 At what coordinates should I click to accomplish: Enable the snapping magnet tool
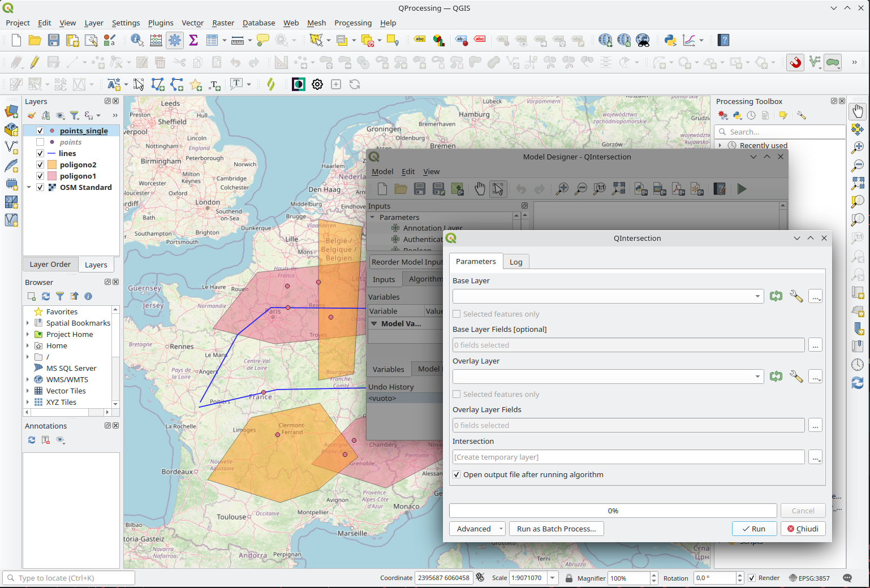[795, 62]
